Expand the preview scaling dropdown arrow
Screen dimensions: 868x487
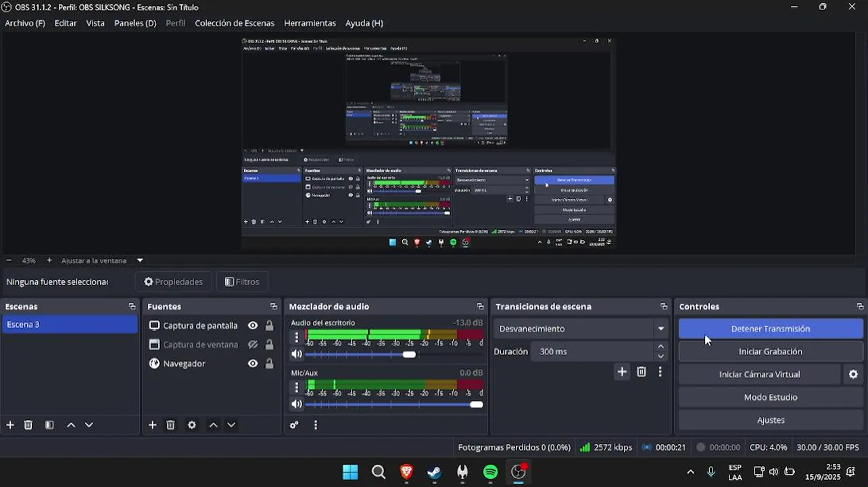coord(140,260)
